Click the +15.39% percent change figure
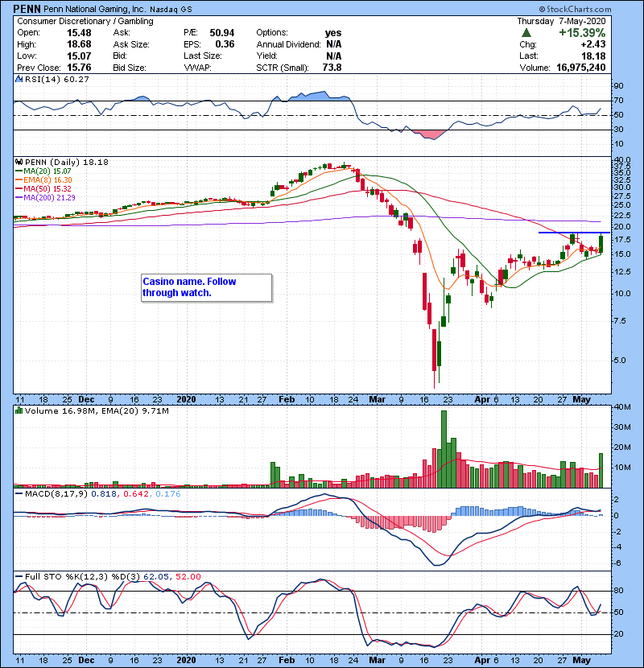Viewport: 644px width, 668px height. coord(582,33)
